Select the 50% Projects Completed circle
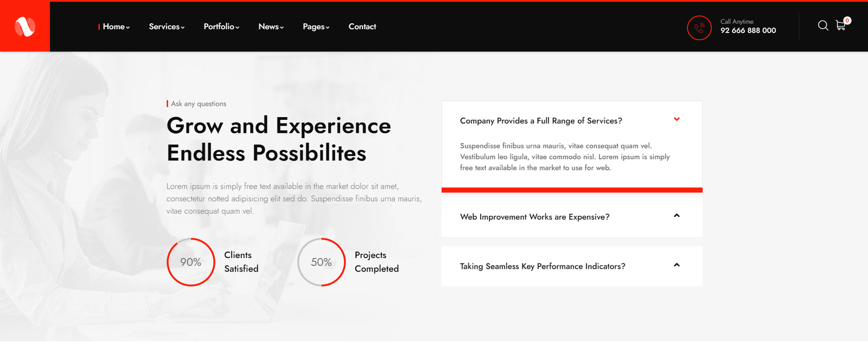 (322, 262)
